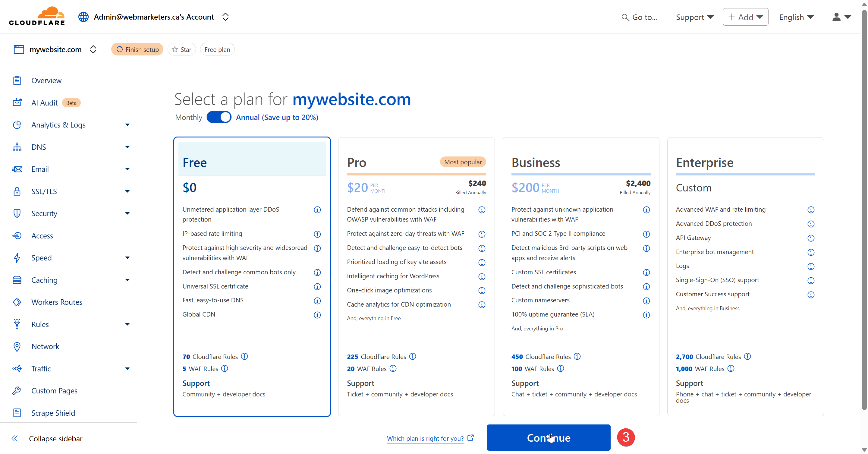Click the Workers Routes sidebar icon

pyautogui.click(x=17, y=302)
